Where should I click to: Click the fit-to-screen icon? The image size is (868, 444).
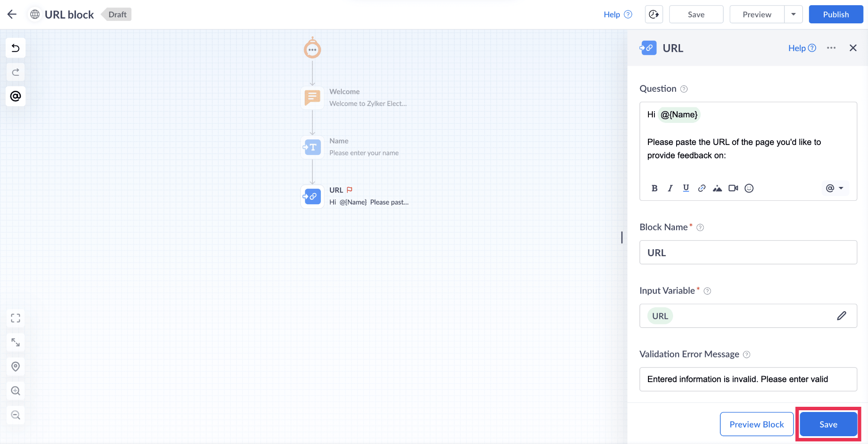[x=16, y=318]
